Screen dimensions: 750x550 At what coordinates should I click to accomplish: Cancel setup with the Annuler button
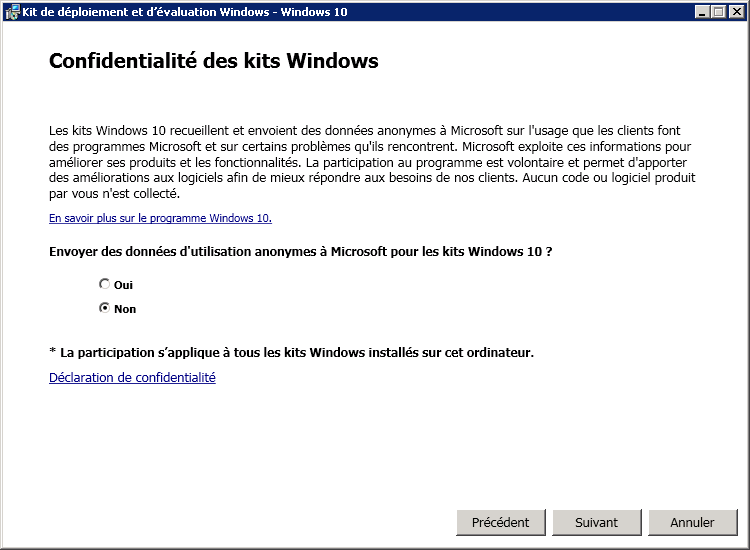pyautogui.click(x=692, y=522)
